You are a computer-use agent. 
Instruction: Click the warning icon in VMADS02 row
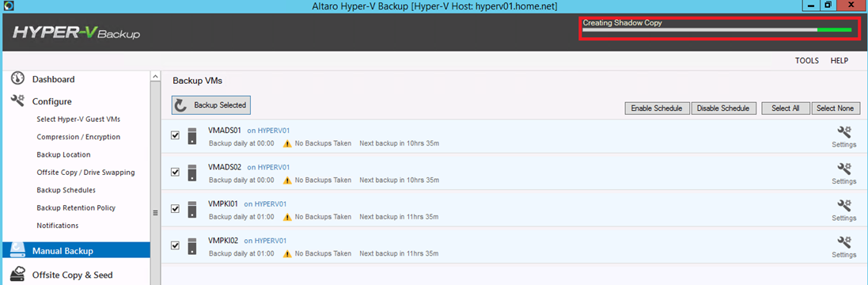[x=287, y=180]
